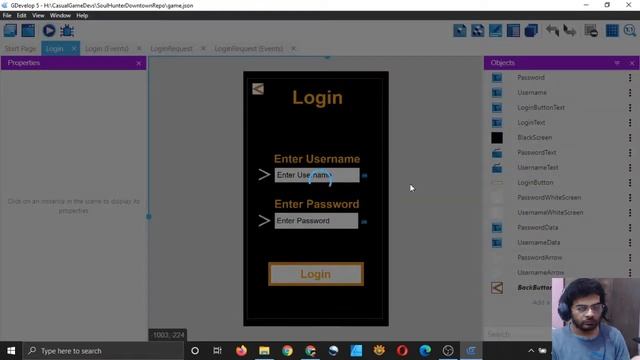Open the properties panel toolbar icon

pyautogui.click(x=496, y=31)
